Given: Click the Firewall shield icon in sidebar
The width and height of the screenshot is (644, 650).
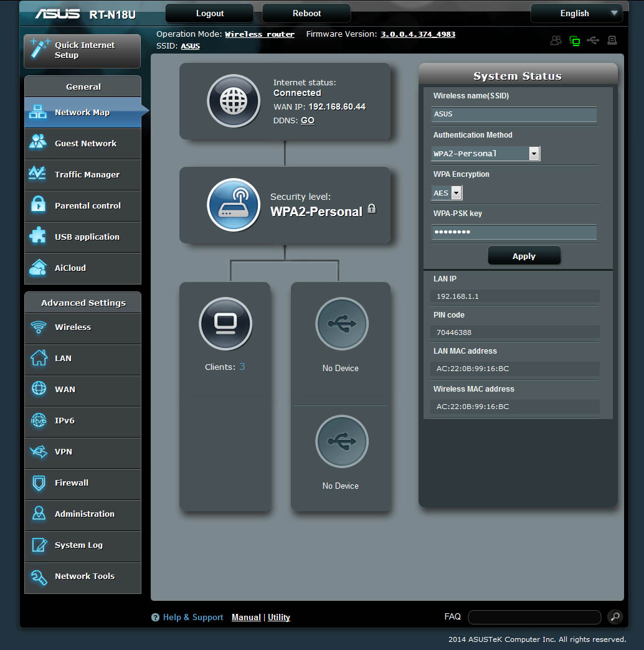Looking at the screenshot, I should [x=39, y=483].
